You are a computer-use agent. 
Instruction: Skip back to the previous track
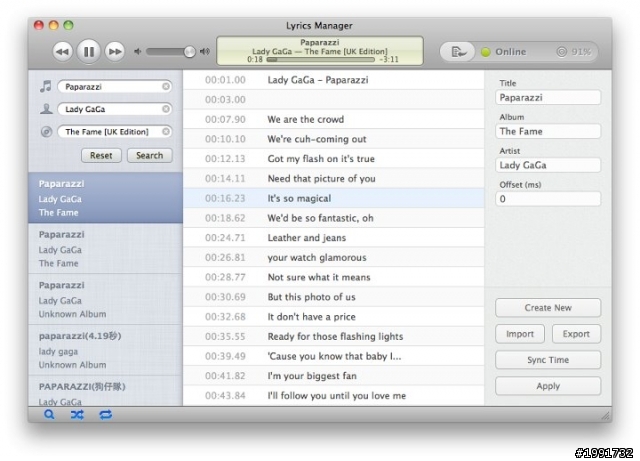[x=62, y=52]
